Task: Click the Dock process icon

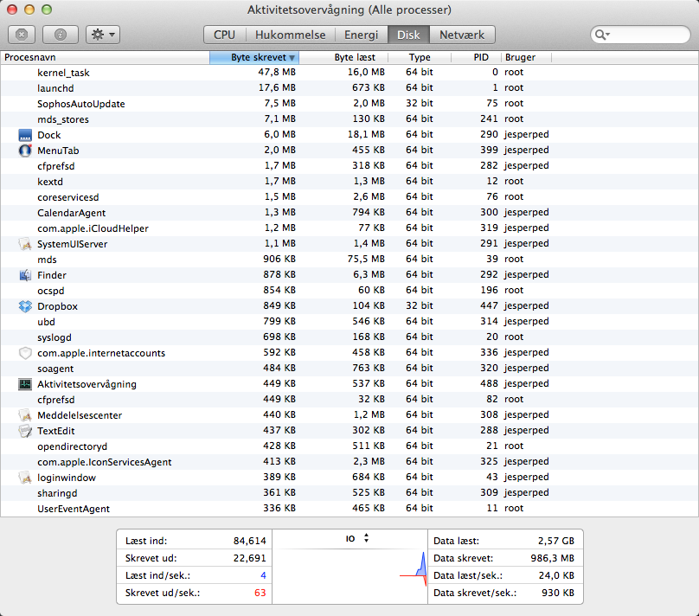Action: pyautogui.click(x=25, y=135)
